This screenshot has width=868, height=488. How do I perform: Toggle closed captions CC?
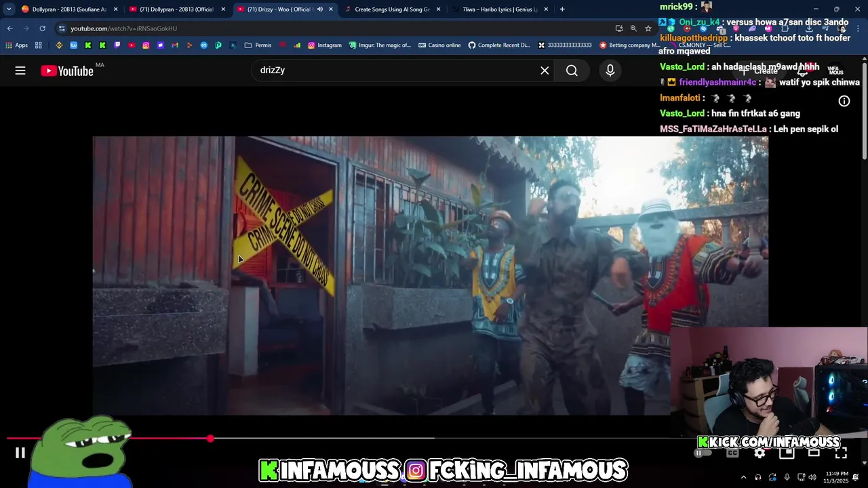(732, 453)
